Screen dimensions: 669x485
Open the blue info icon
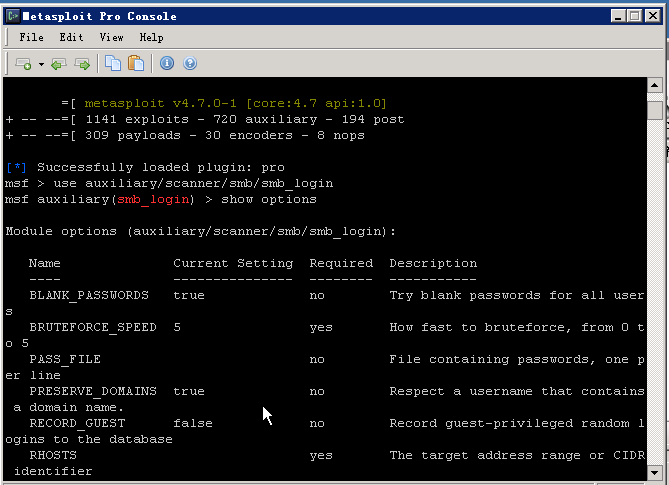[167, 63]
